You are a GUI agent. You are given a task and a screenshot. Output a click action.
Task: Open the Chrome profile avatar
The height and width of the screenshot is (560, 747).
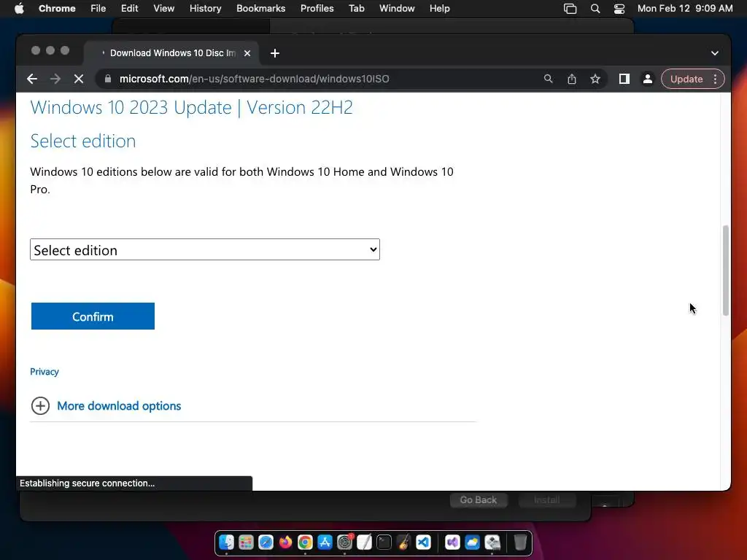click(648, 79)
